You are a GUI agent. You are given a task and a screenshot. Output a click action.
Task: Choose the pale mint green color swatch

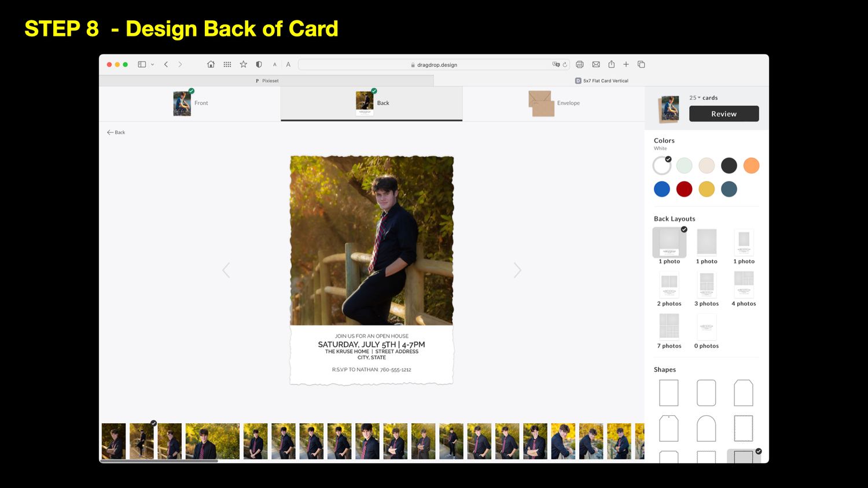coord(684,166)
